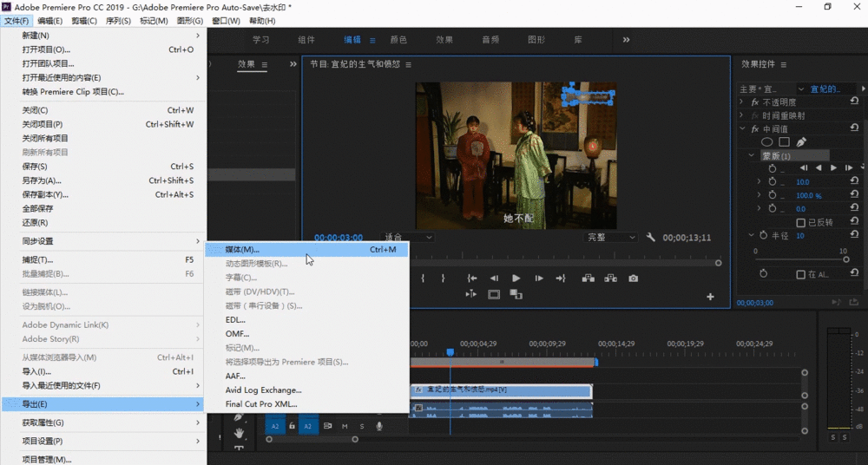Viewport: 868px width, 465px height.
Task: Expand the 时间重映射 effect properties
Action: tap(742, 115)
